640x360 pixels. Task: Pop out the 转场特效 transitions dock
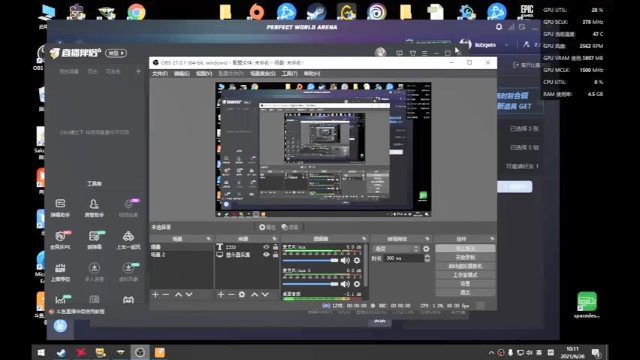pyautogui.click(x=427, y=239)
